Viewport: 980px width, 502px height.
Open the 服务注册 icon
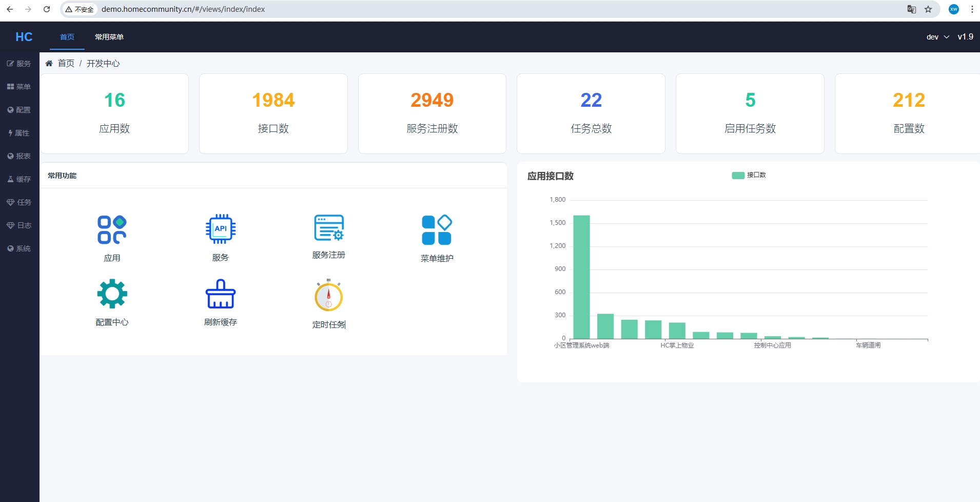pos(329,228)
